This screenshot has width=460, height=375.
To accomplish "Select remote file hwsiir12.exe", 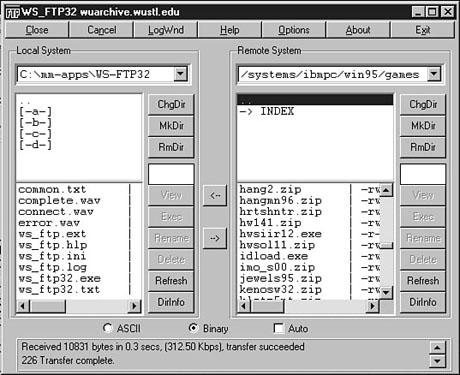I will click(x=281, y=234).
